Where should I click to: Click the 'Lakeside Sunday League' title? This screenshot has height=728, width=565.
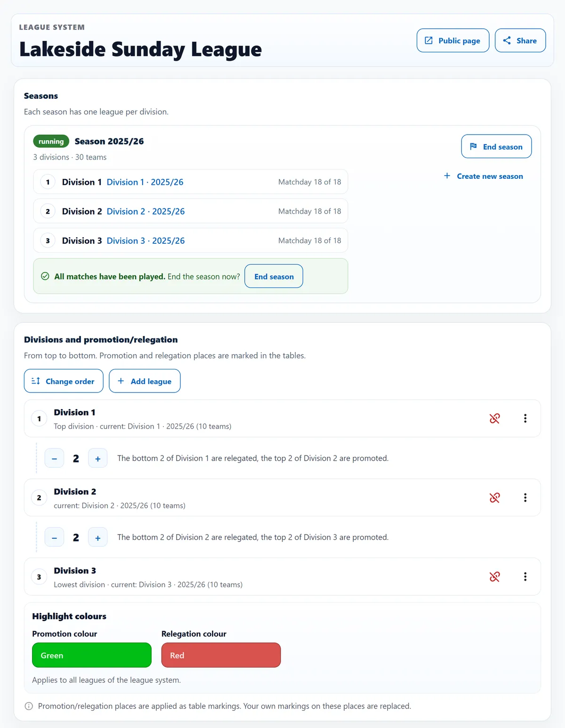coord(140,49)
